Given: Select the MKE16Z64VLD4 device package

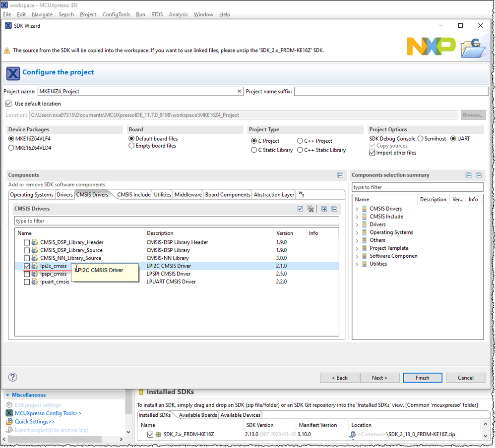Looking at the screenshot, I should point(10,147).
